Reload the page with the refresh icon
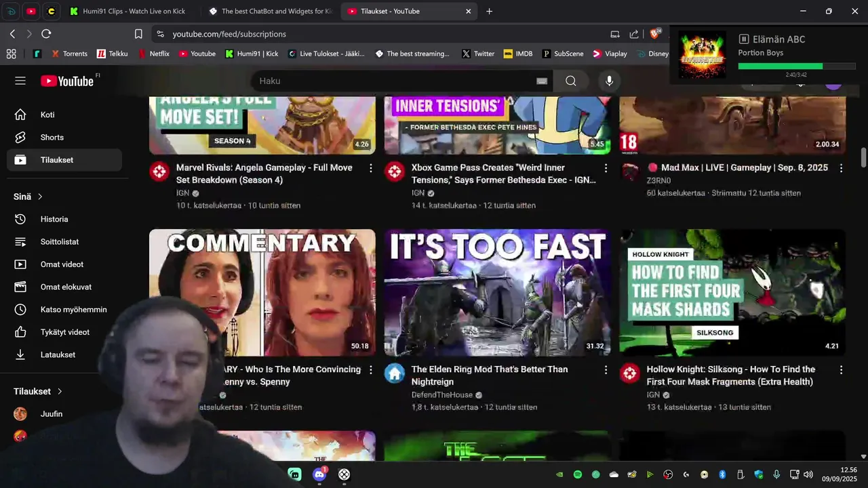Image resolution: width=868 pixels, height=488 pixels. click(46, 34)
